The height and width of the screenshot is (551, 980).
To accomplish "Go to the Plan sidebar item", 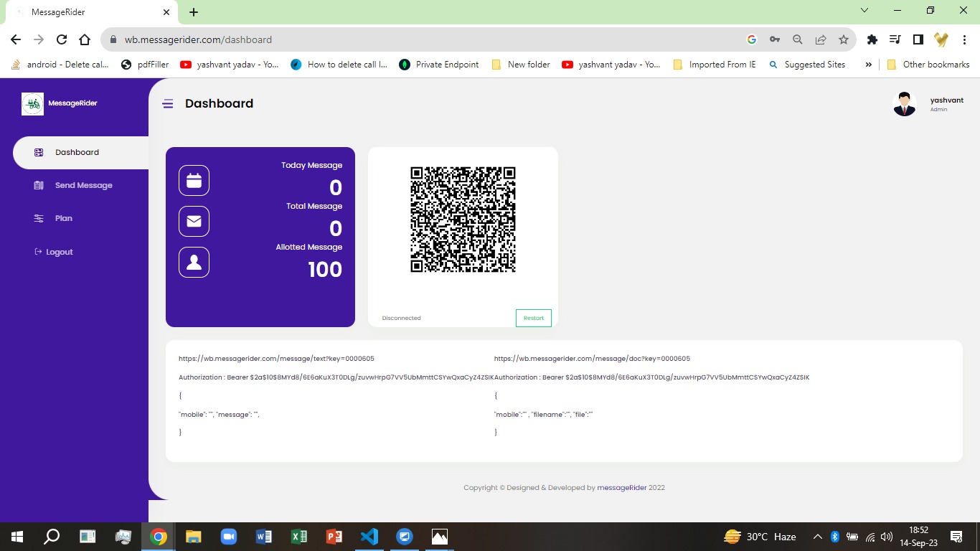I will click(x=53, y=218).
